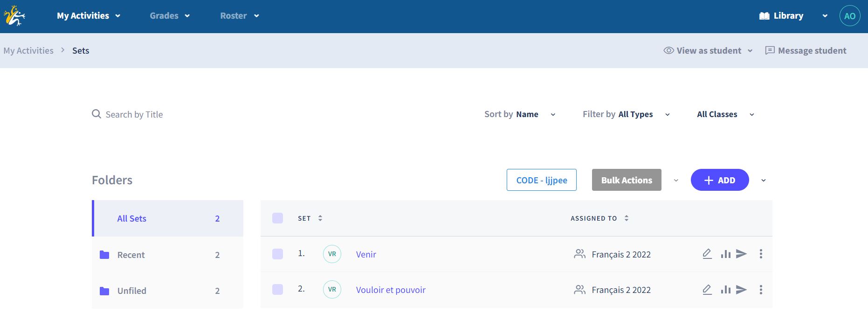This screenshot has height=313, width=868.
Task: Open the Vouloir et pouvoir set link
Action: click(x=391, y=290)
